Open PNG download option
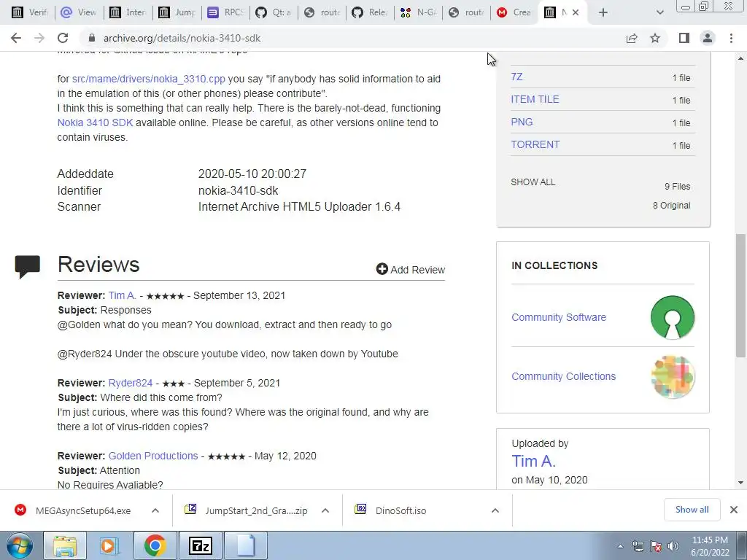The width and height of the screenshot is (747, 560). (x=522, y=122)
